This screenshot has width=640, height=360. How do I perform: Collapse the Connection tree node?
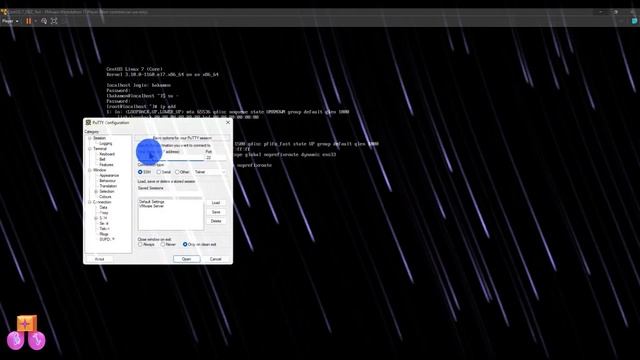90,202
